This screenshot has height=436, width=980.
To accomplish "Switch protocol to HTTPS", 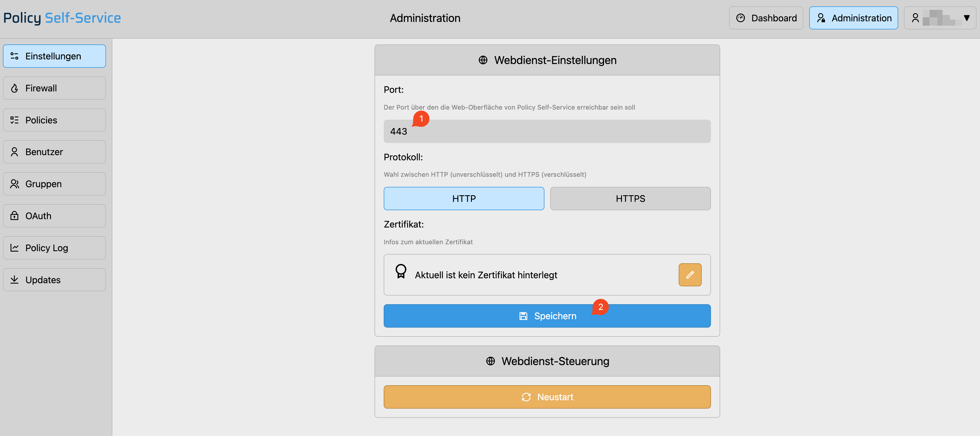I will [630, 198].
